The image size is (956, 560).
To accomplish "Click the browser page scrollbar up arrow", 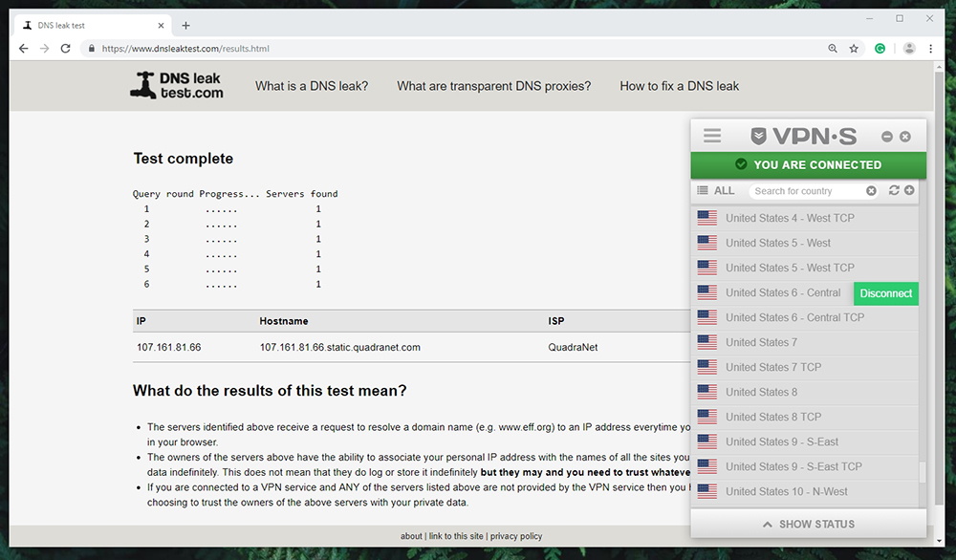I will coord(939,66).
